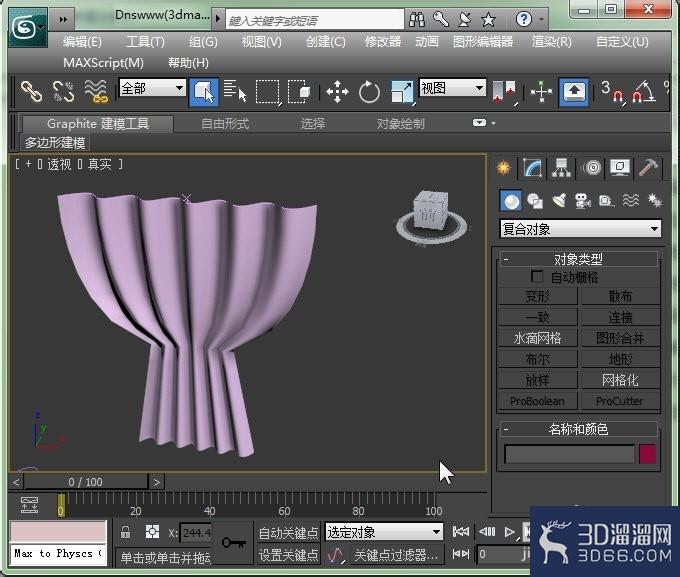
Task: Open the Hierarchy command panel tab
Action: [562, 167]
